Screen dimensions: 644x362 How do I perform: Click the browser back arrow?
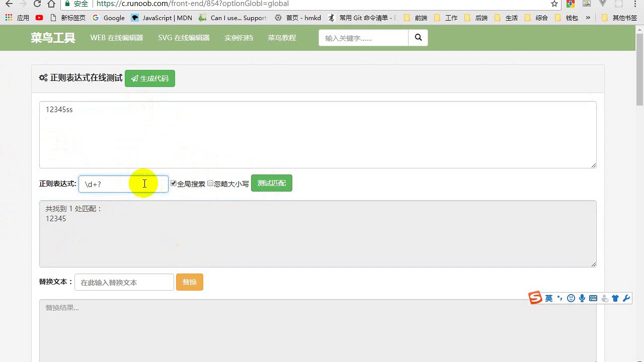(9, 4)
